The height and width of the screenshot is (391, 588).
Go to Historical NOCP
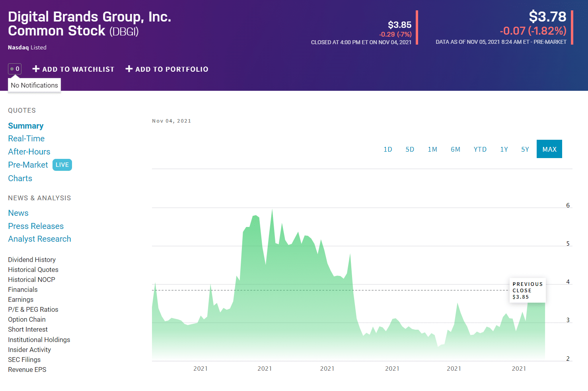pyautogui.click(x=31, y=280)
